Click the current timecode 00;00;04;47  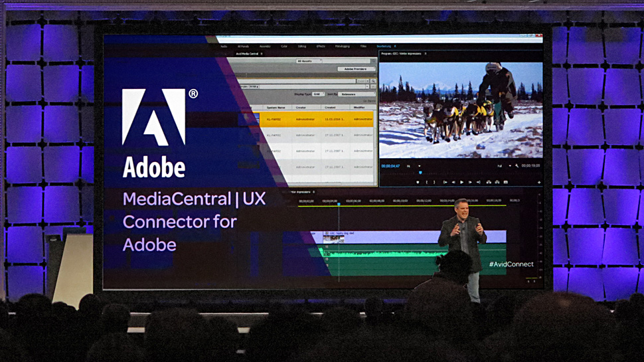[390, 166]
